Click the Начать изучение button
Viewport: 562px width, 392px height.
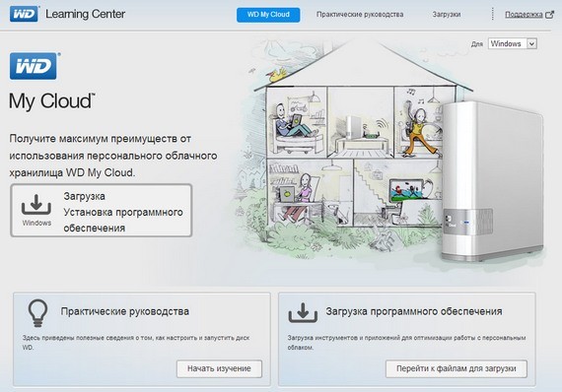pos(219,368)
